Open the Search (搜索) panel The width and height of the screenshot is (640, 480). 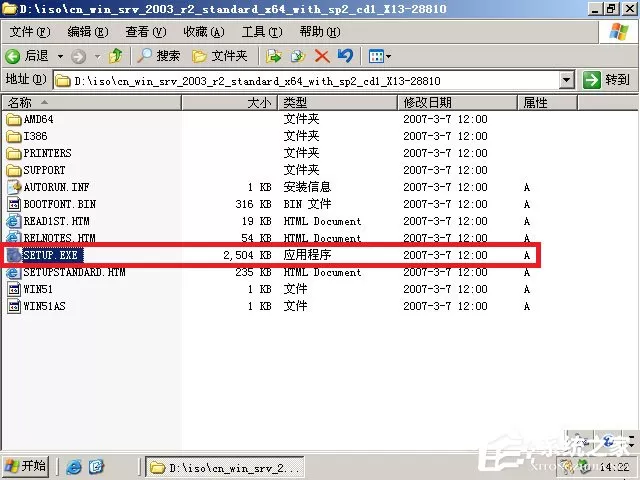159,56
